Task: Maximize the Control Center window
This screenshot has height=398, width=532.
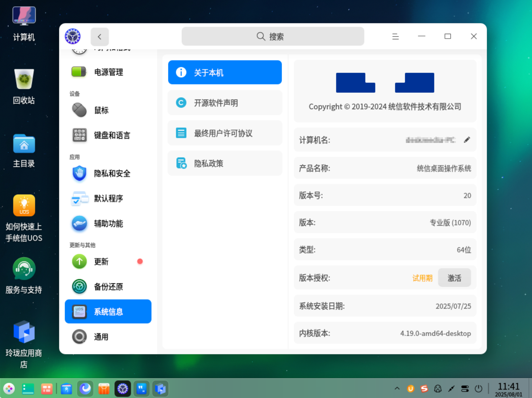Action: 448,36
